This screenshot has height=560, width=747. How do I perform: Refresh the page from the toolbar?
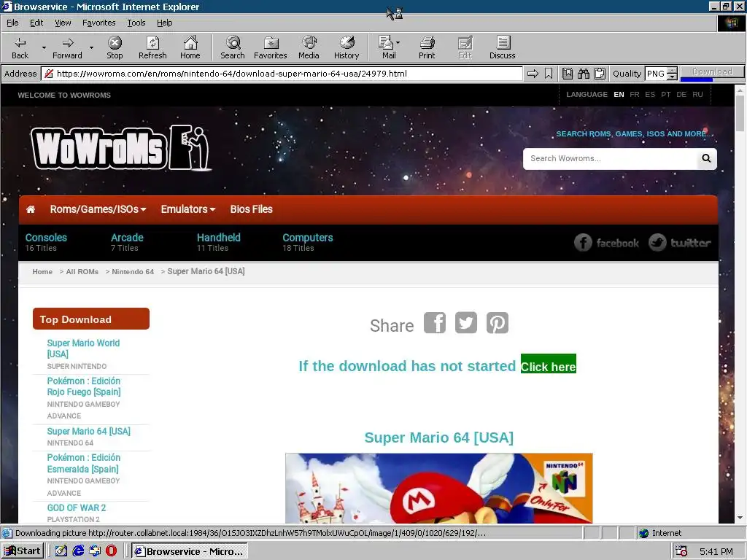coord(152,47)
